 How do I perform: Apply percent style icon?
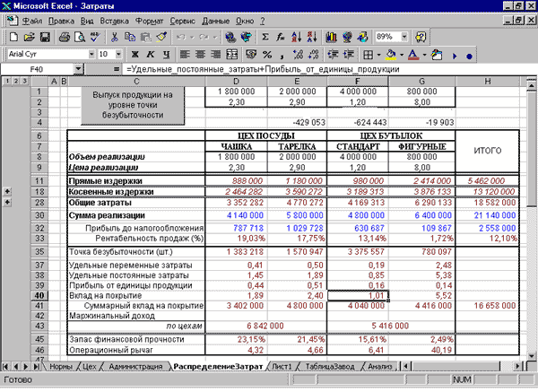(x=267, y=55)
